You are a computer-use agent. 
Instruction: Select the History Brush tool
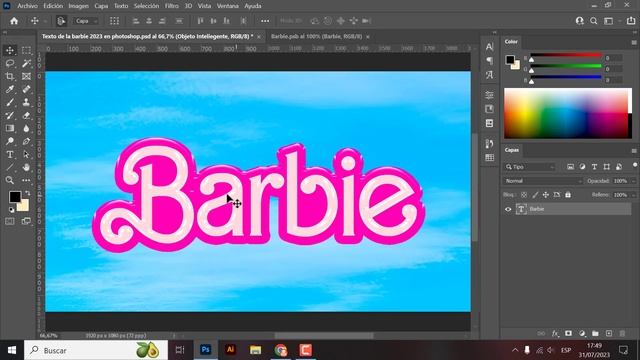click(x=10, y=116)
